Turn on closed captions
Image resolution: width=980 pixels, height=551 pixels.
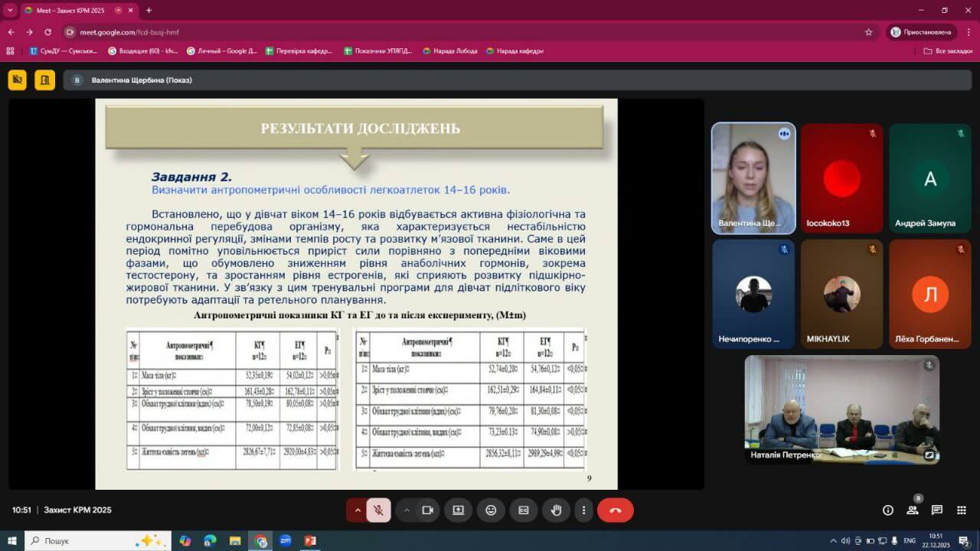524,510
